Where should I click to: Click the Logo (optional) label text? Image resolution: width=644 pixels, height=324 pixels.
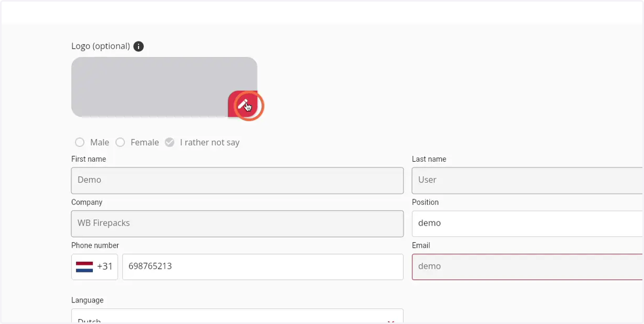pos(100,46)
